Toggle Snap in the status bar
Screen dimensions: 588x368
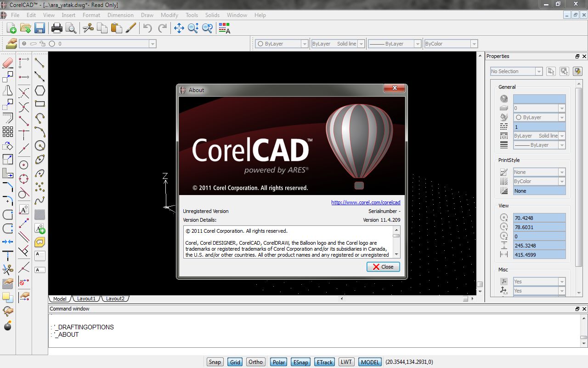215,362
